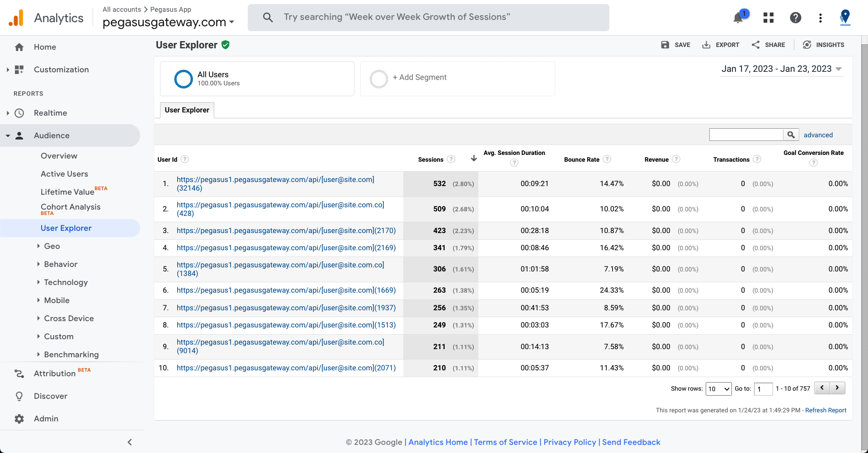Image resolution: width=868 pixels, height=453 pixels.
Task: Click the Go to page number field
Action: (x=763, y=388)
